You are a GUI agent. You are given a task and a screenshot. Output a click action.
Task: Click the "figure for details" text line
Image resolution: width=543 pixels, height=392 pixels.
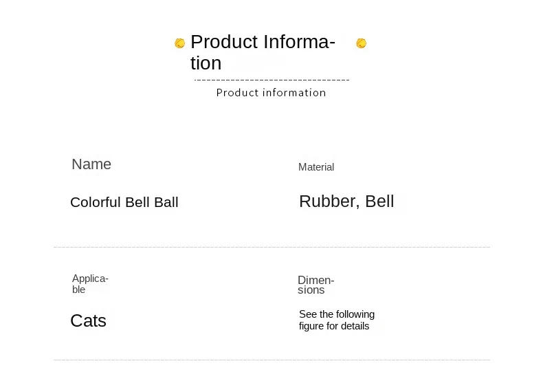(x=334, y=326)
